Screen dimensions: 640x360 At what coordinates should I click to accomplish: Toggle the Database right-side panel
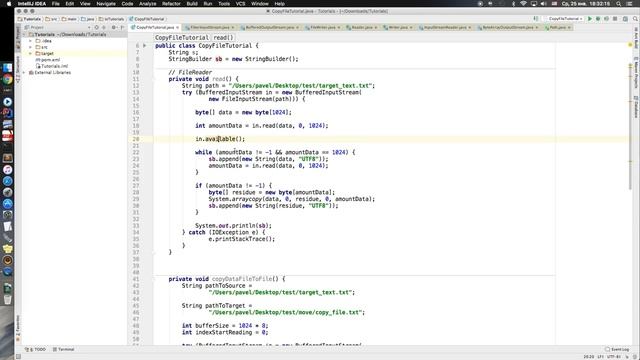[x=636, y=107]
